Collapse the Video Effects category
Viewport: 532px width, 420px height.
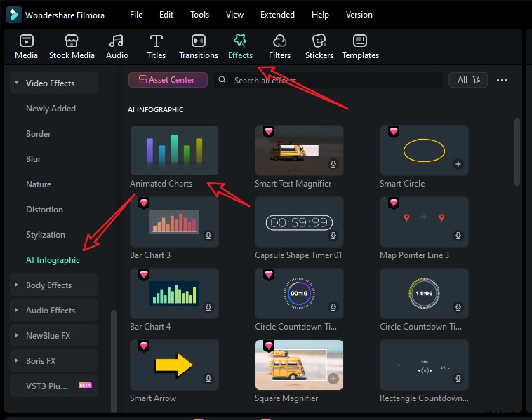16,83
